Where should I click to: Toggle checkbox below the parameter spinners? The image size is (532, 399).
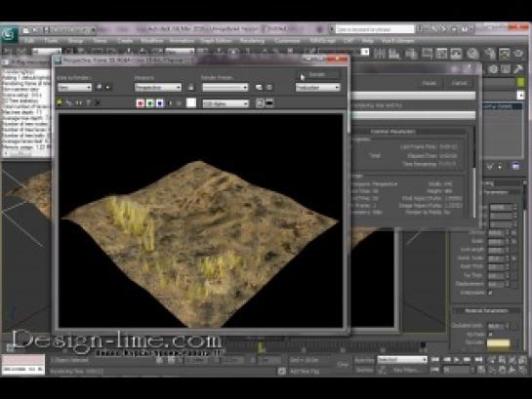click(x=490, y=293)
